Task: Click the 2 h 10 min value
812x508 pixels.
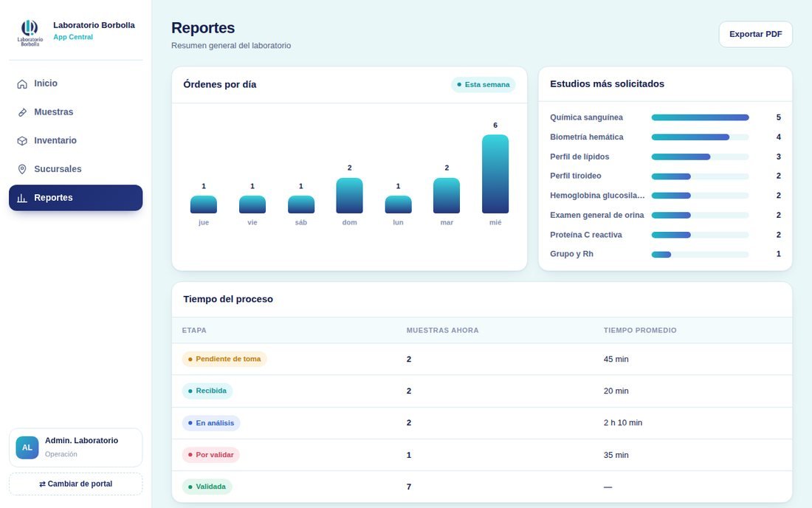Action: coord(623,423)
